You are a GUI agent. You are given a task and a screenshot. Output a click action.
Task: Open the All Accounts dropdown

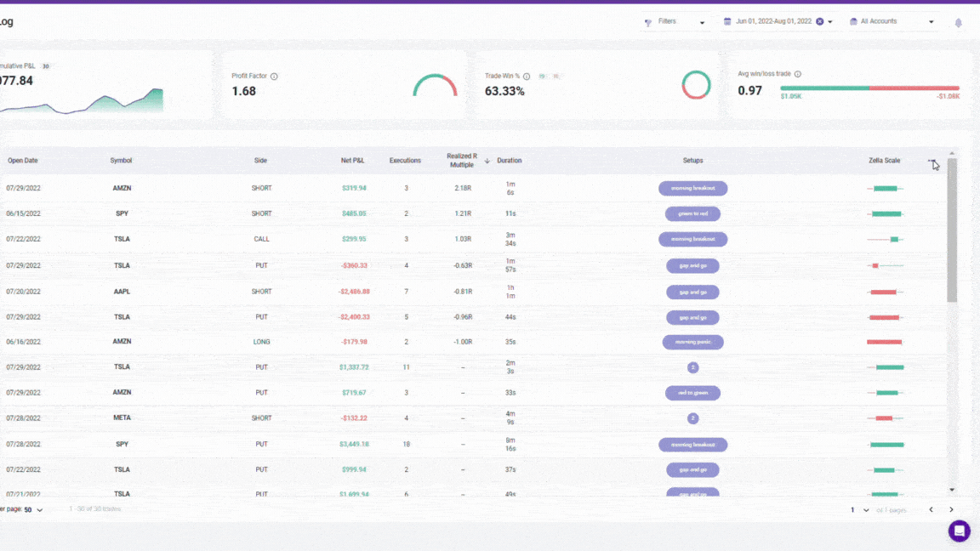pos(892,21)
